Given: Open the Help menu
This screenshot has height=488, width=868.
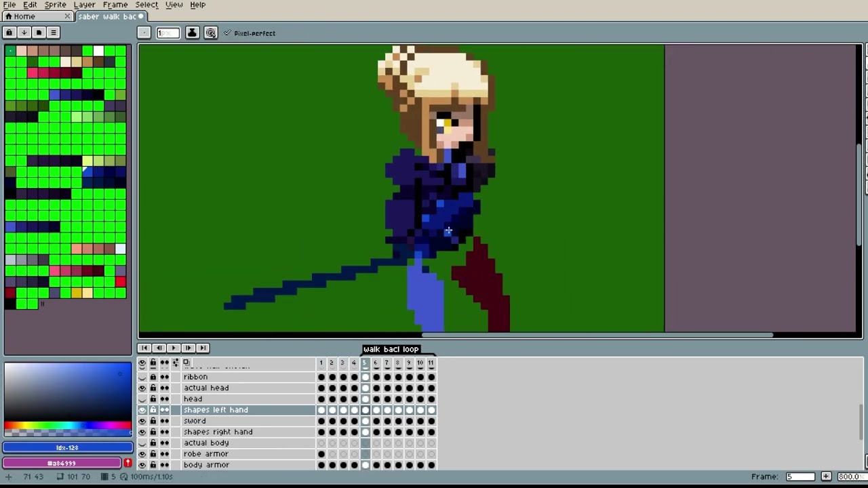Looking at the screenshot, I should tap(197, 5).
